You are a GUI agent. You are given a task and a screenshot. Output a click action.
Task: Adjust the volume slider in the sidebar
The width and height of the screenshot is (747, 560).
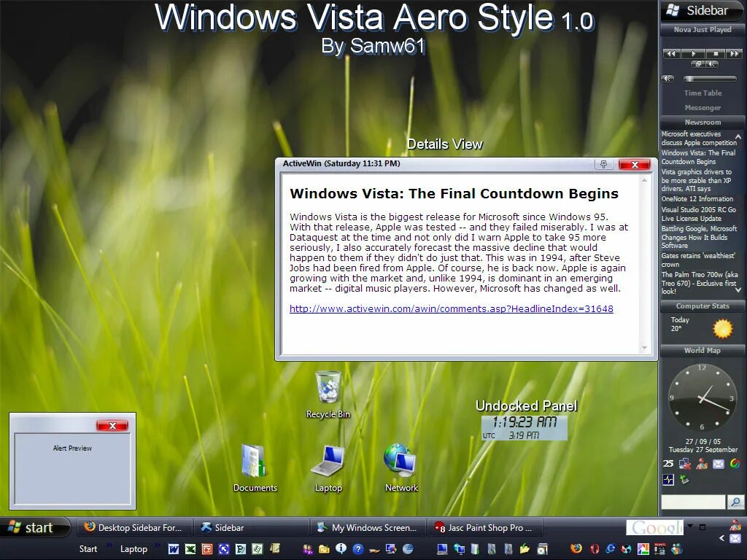coord(711,78)
